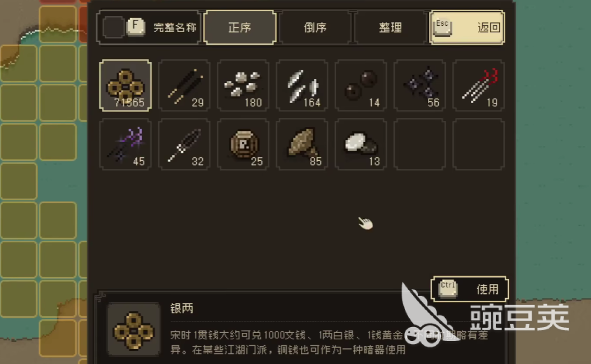Choose the black iron balls with count 14
591x364 pixels.
point(361,86)
